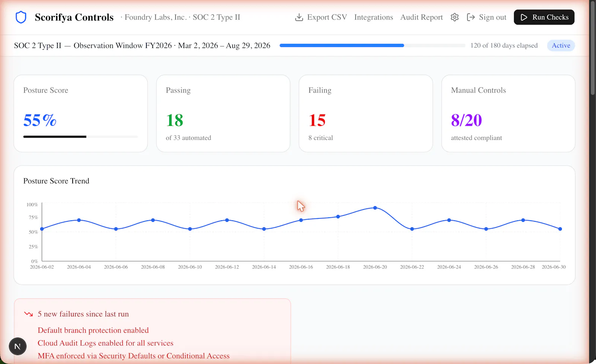Click the passing count 18

175,120
